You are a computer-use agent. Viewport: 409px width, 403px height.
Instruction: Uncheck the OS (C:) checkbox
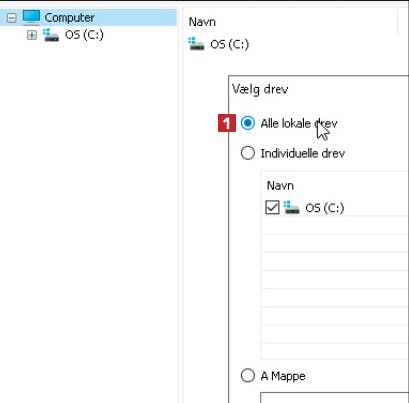(272, 207)
